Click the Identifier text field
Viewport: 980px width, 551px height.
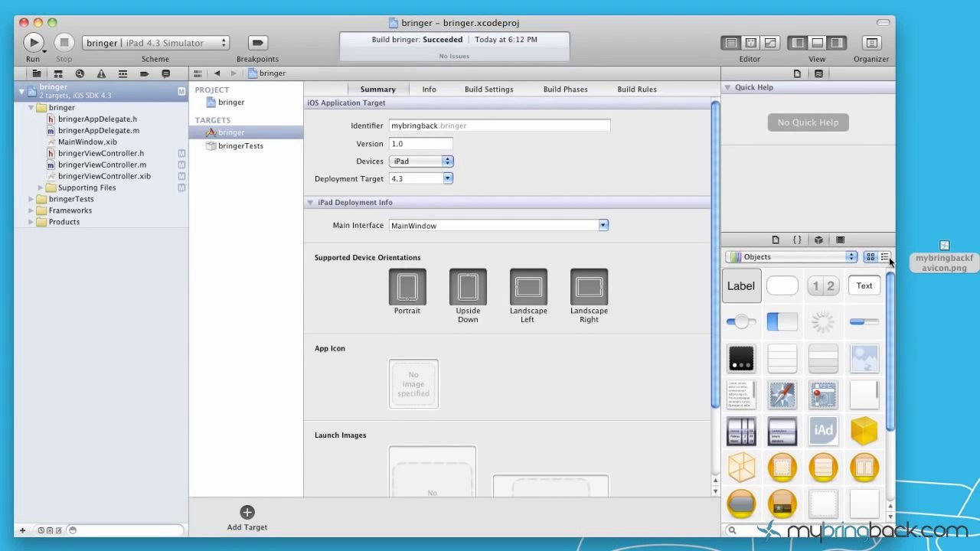pyautogui.click(x=500, y=126)
